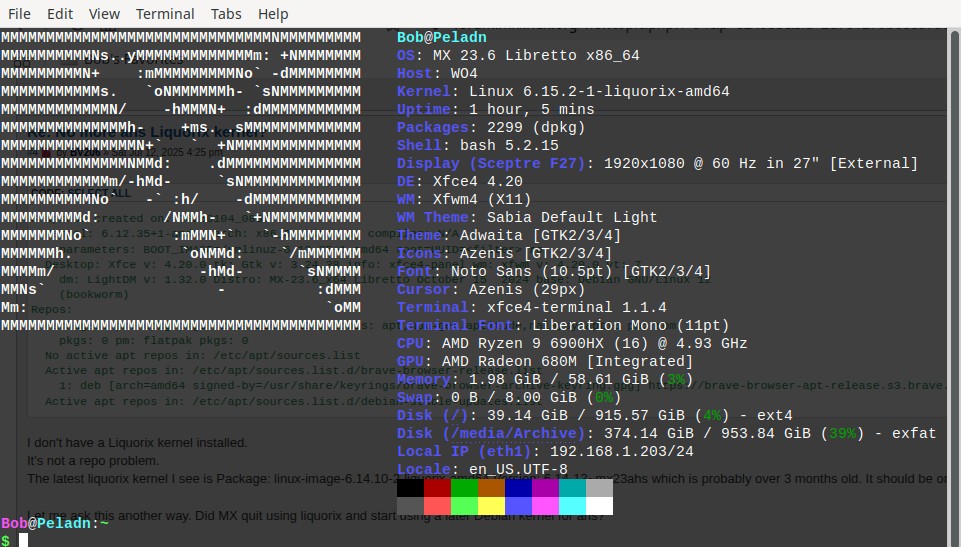The height and width of the screenshot is (547, 961).
Task: Click the DE 'Xfce4 4.20' value
Action: [x=478, y=181]
